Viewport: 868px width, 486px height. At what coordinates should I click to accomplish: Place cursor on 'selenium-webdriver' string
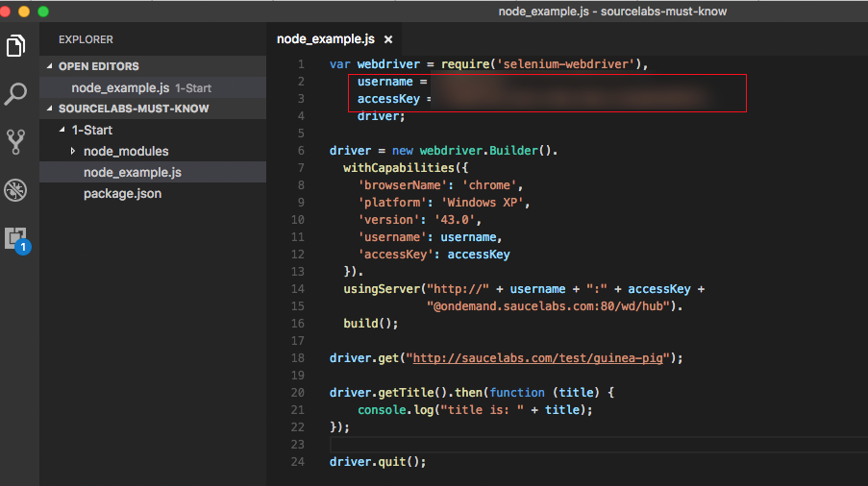[565, 64]
